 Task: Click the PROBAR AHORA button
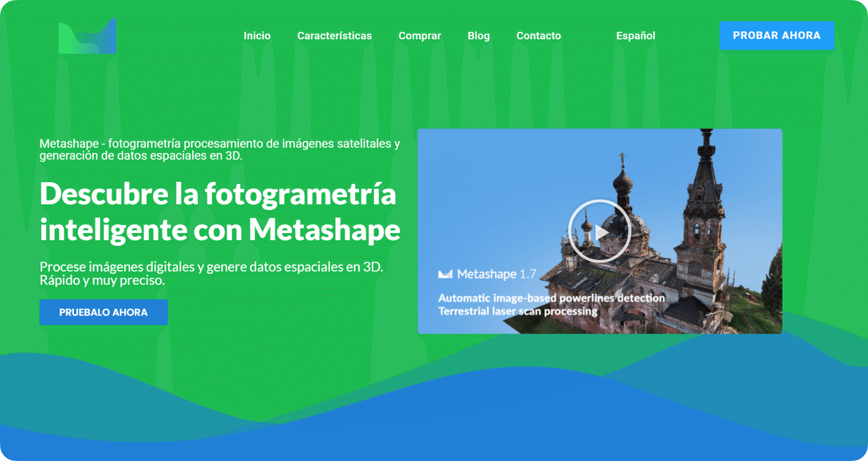[776, 35]
